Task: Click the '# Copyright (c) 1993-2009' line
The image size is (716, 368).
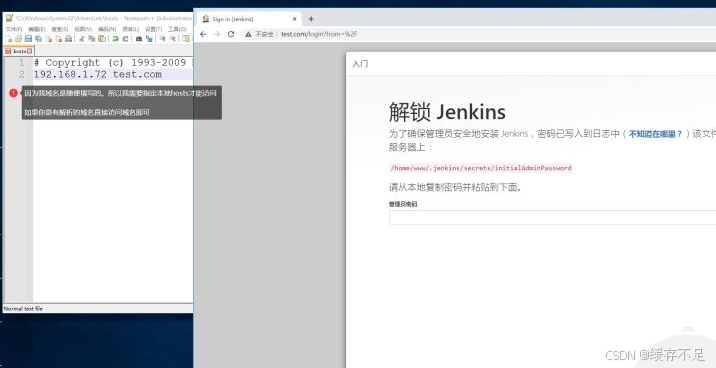Action: tap(110, 63)
